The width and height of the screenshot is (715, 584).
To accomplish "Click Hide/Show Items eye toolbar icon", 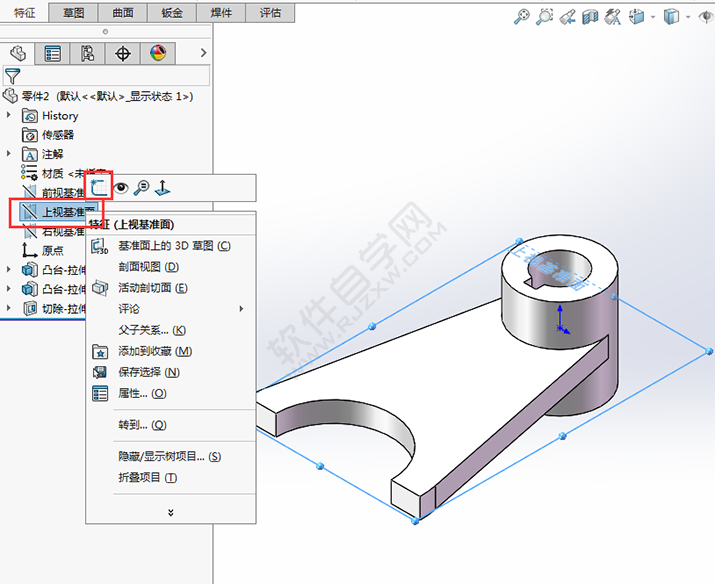I will click(x=706, y=17).
